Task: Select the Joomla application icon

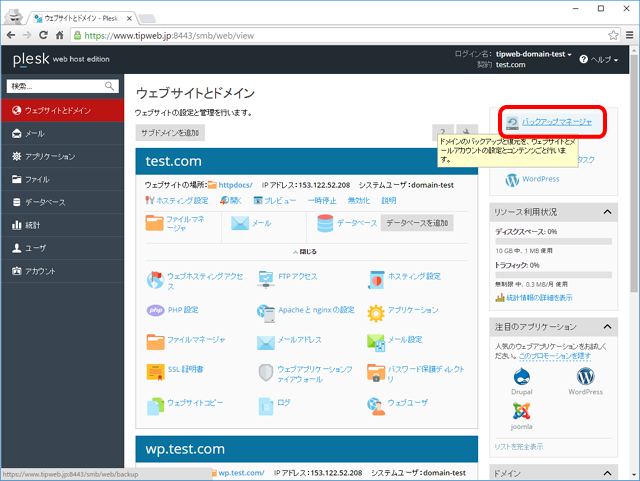Action: (x=522, y=411)
